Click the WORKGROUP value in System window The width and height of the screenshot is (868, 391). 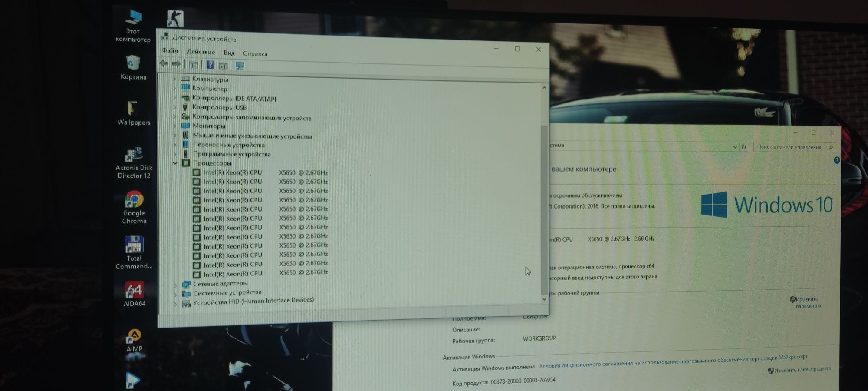tap(539, 338)
